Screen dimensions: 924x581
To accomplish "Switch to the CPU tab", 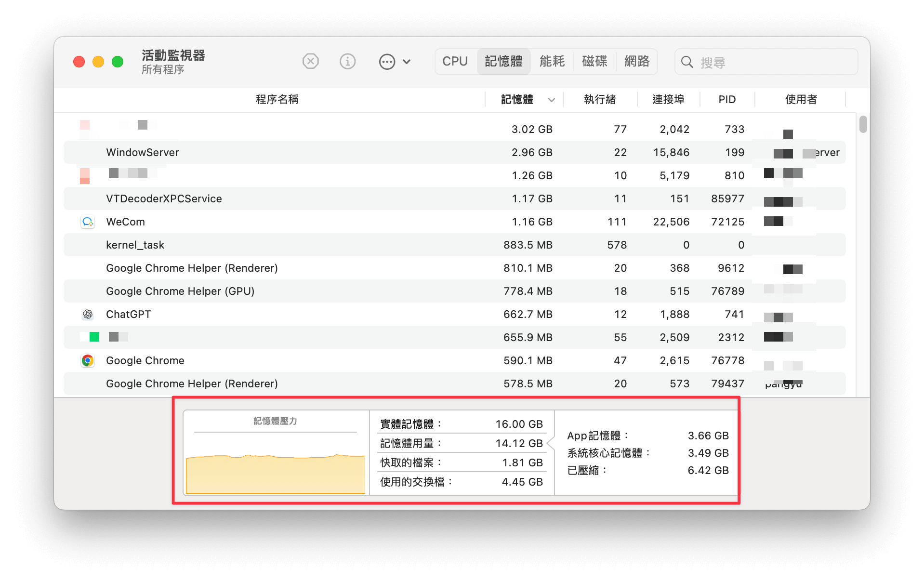I will click(455, 61).
